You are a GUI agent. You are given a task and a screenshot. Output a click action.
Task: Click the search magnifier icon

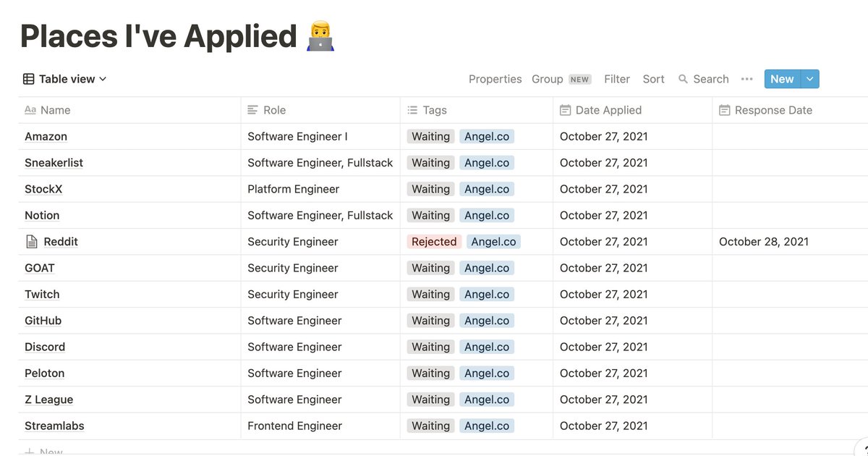tap(683, 79)
